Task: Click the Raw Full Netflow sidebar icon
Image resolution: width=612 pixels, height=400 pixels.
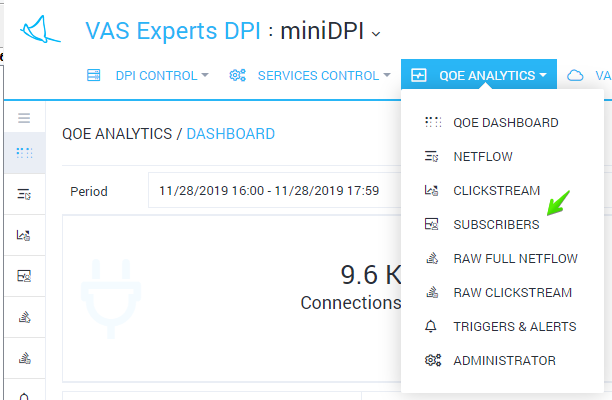Action: (24, 317)
